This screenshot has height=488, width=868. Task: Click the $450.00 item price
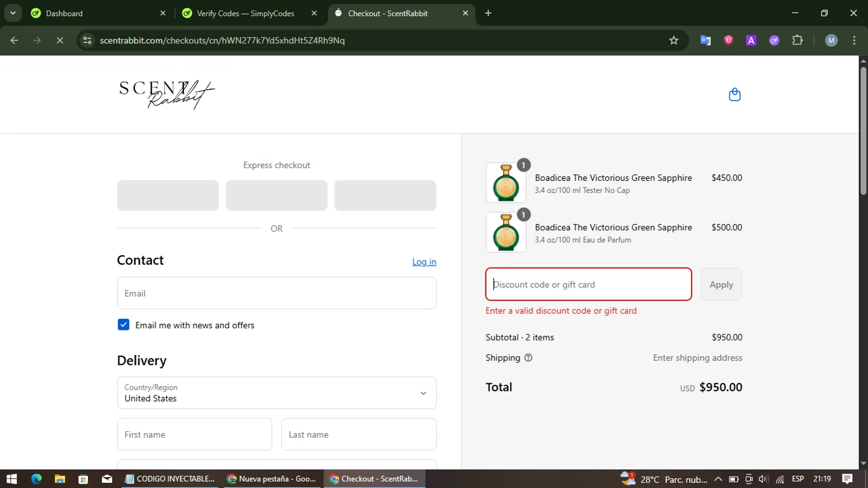(727, 178)
